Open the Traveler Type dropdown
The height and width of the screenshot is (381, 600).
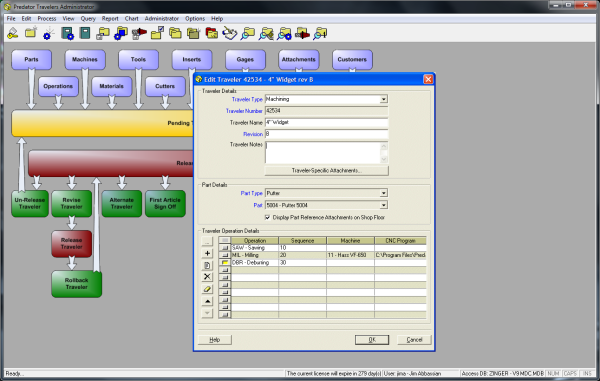[x=383, y=99]
